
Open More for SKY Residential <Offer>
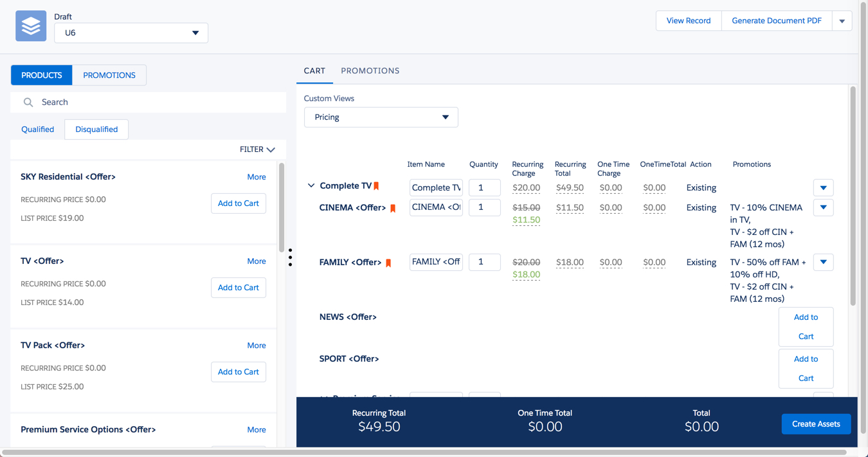[257, 177]
